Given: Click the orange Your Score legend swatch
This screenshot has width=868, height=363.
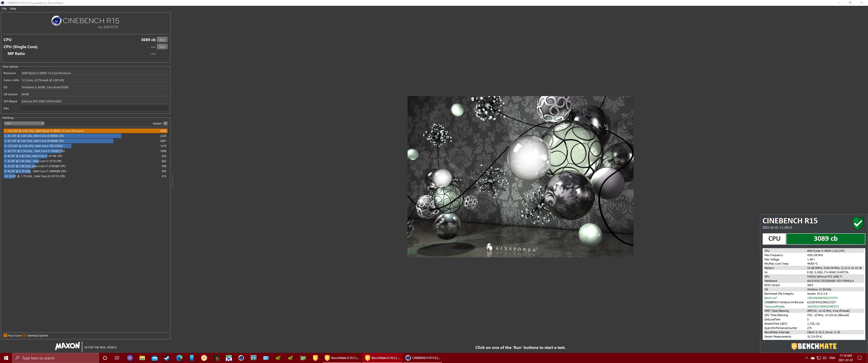Looking at the screenshot, I should [5, 335].
